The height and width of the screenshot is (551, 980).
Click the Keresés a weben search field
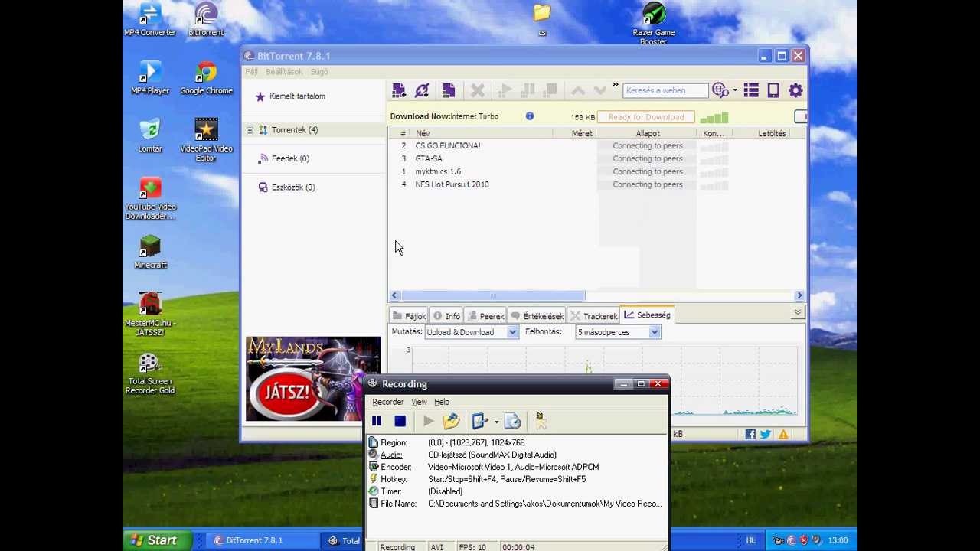point(664,90)
